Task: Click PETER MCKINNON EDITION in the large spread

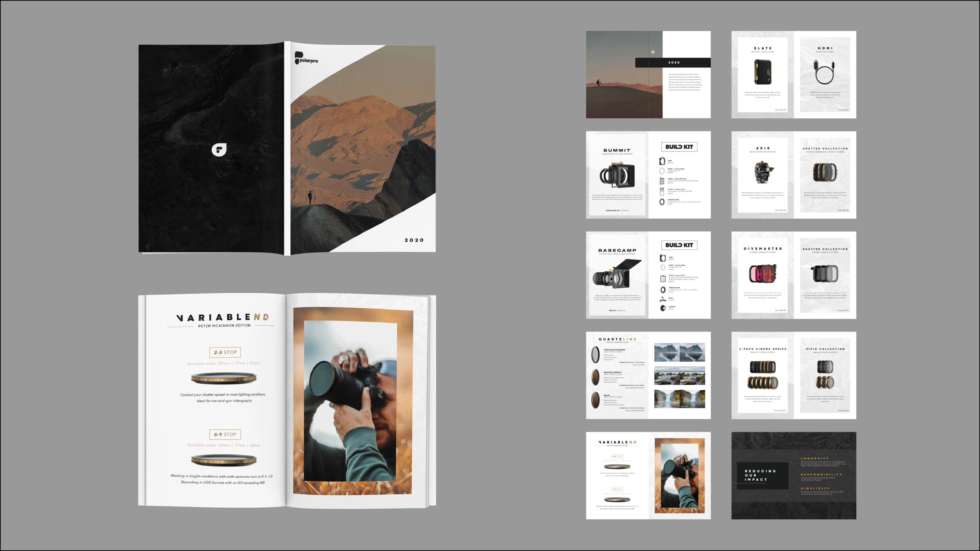Action: (x=224, y=326)
